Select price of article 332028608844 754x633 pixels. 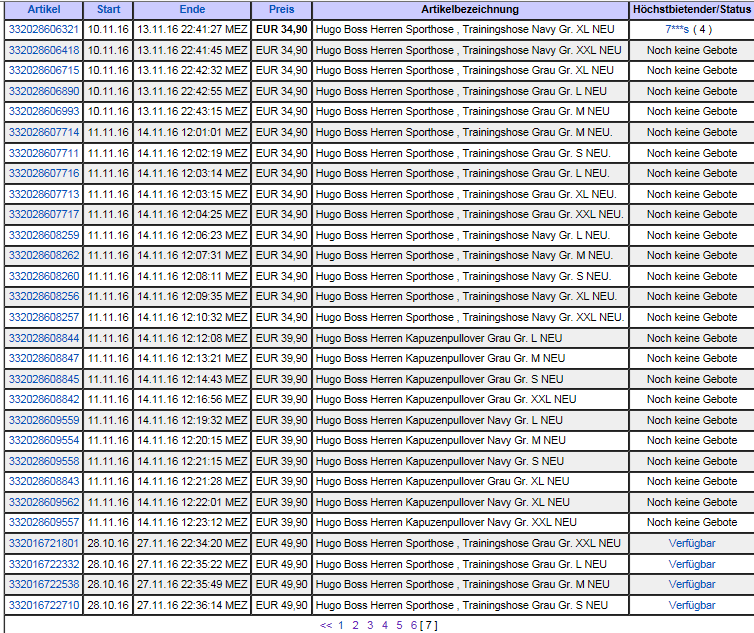[281, 338]
